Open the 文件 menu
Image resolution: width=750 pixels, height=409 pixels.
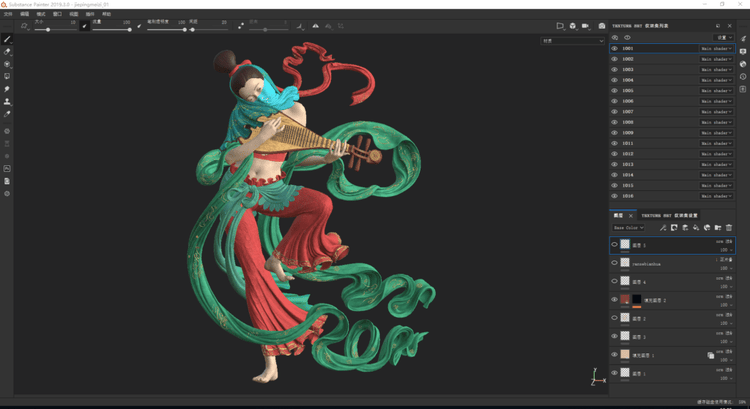(7, 14)
